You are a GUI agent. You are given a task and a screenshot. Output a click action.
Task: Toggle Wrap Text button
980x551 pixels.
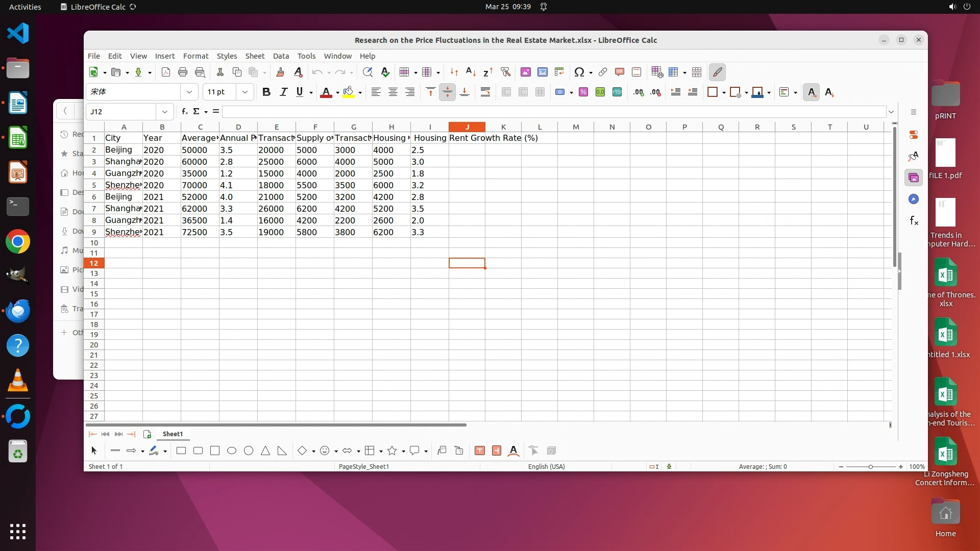(x=485, y=92)
